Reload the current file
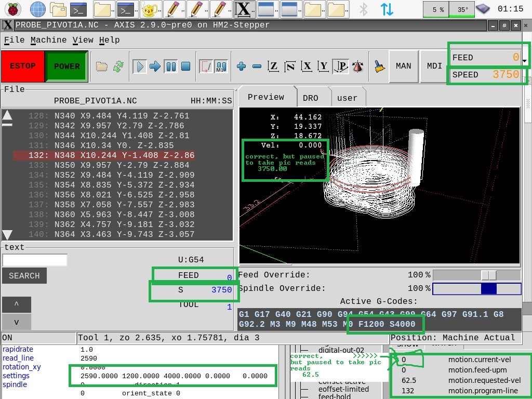The width and height of the screenshot is (532, 399). (x=118, y=66)
